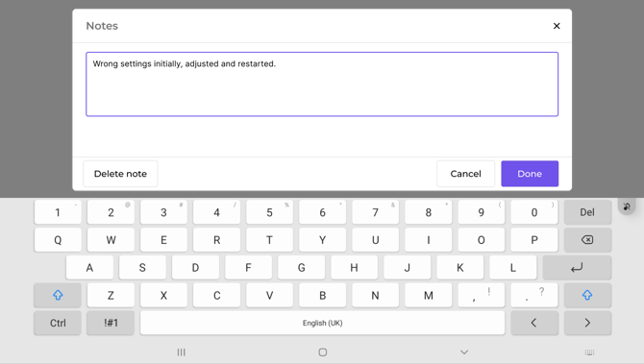Tap the backspace key icon

point(587,240)
